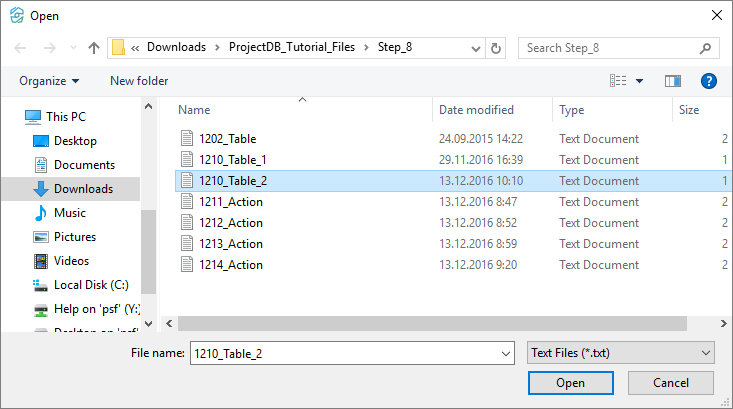This screenshot has width=733, height=409.
Task: Open the address bar history dropdown
Action: coord(476,47)
